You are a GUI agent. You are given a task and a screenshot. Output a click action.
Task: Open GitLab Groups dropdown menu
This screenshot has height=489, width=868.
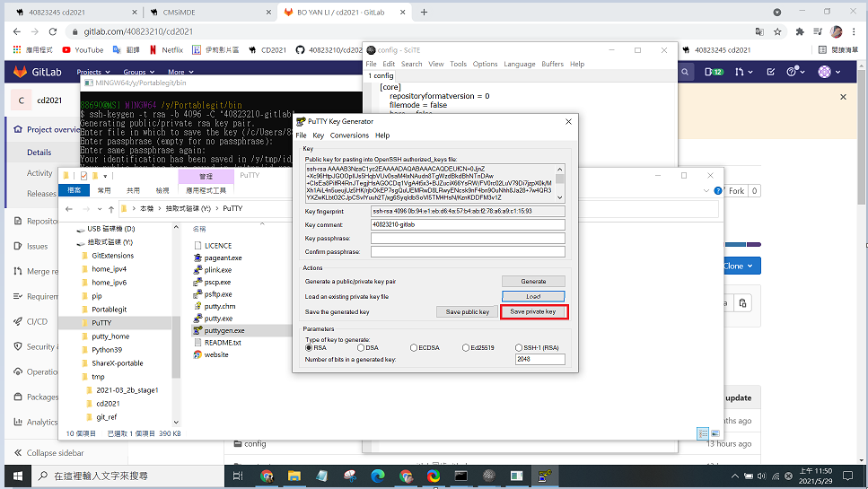138,72
